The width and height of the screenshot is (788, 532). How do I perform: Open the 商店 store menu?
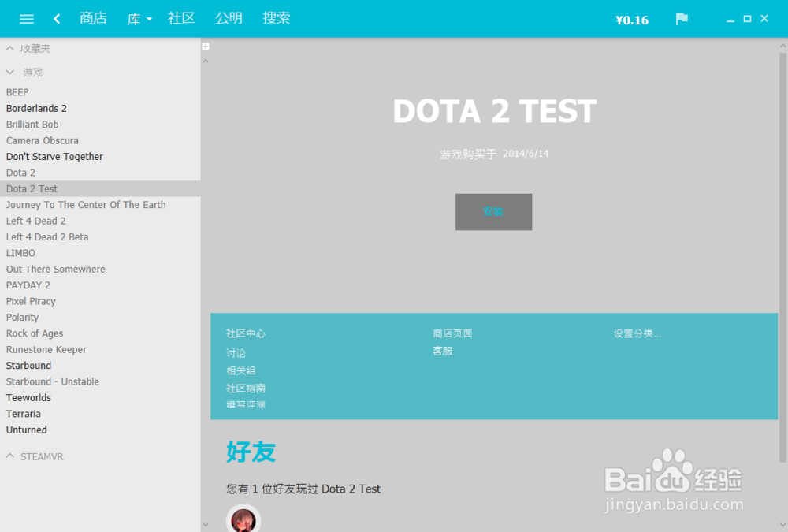[94, 19]
